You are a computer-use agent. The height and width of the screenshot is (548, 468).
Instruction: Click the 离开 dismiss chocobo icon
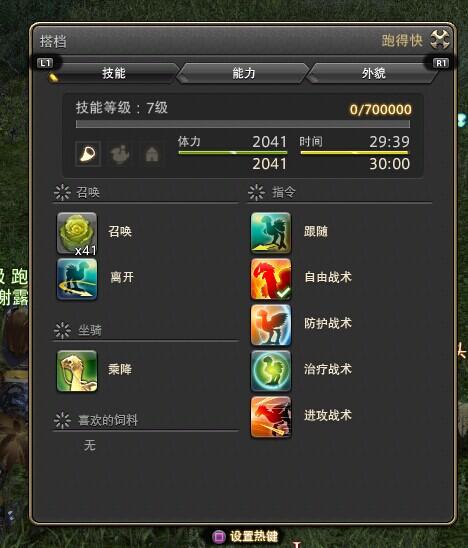click(x=77, y=279)
